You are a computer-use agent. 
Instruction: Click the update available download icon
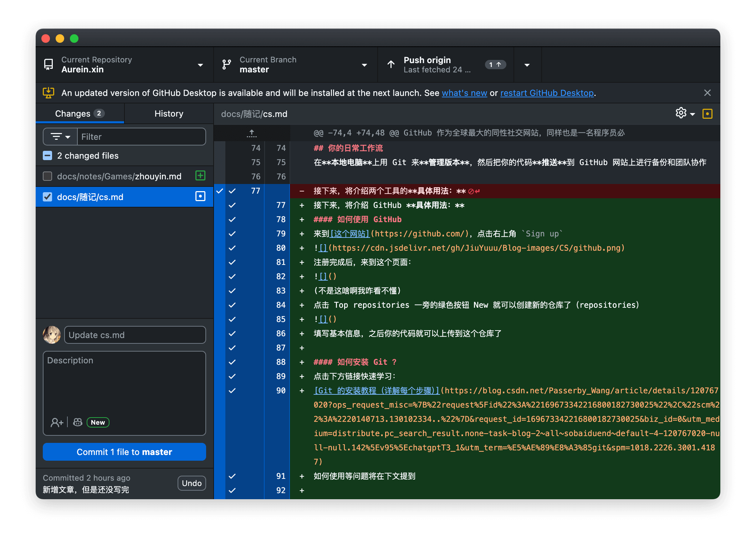[48, 93]
